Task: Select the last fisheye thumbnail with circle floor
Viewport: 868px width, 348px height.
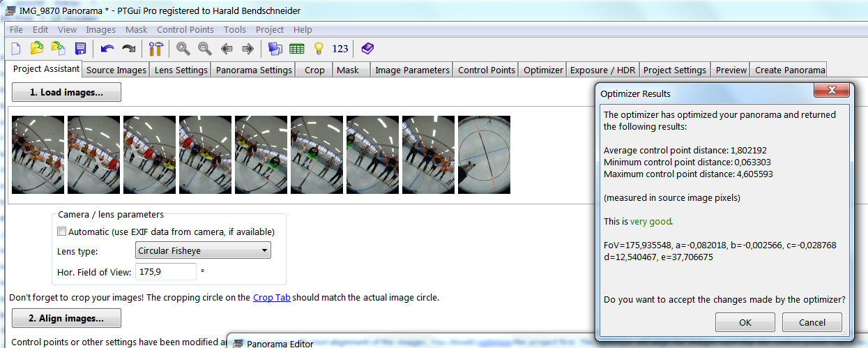Action: tap(484, 155)
